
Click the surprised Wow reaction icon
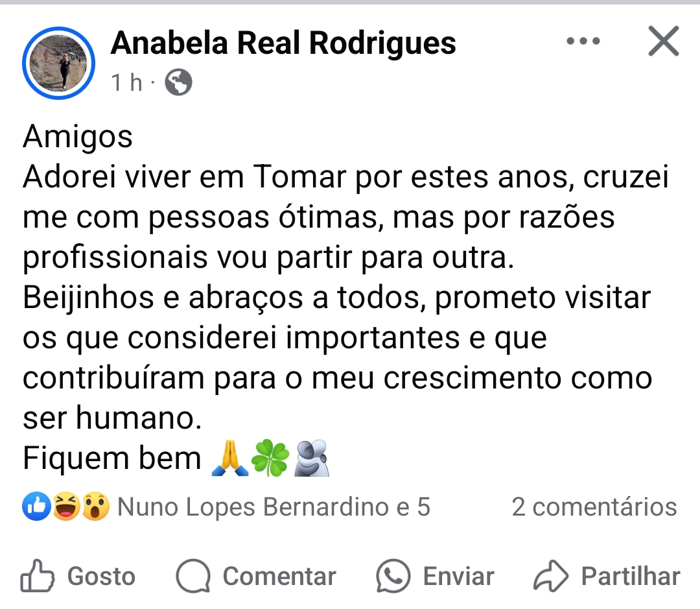[95, 507]
